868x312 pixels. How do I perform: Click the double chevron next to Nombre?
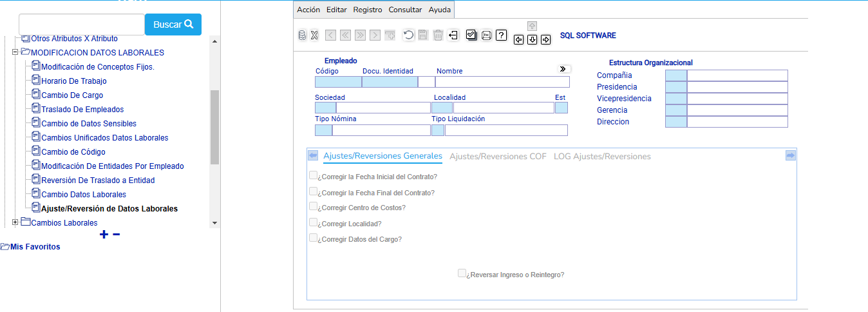click(563, 69)
